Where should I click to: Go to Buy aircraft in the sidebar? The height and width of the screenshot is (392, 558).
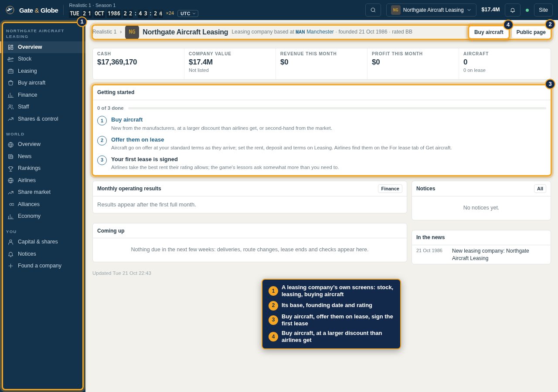click(x=43, y=83)
